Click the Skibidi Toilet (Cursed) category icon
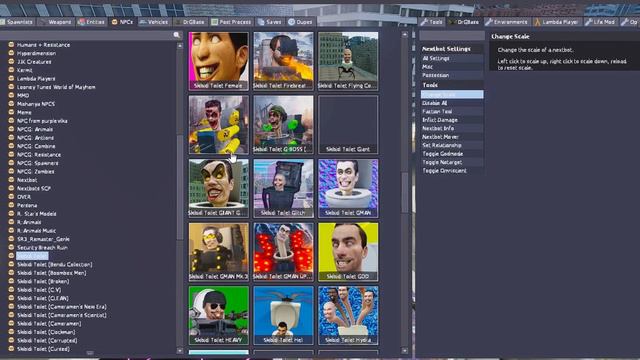 tap(11, 349)
